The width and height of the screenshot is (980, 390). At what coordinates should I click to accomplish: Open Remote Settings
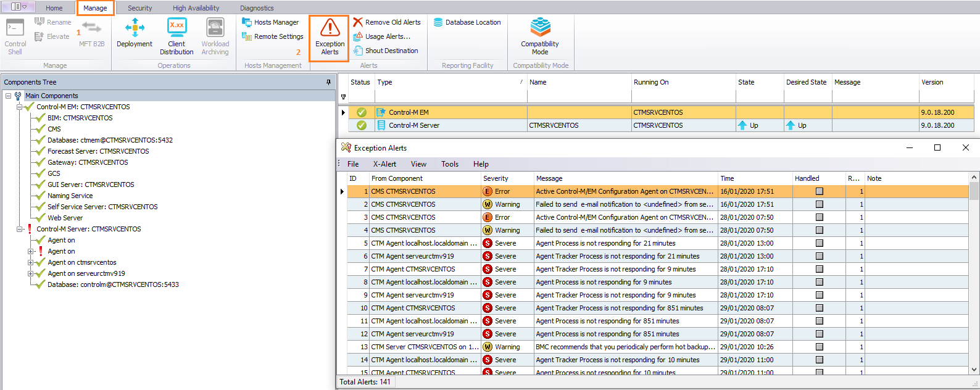pyautogui.click(x=273, y=36)
